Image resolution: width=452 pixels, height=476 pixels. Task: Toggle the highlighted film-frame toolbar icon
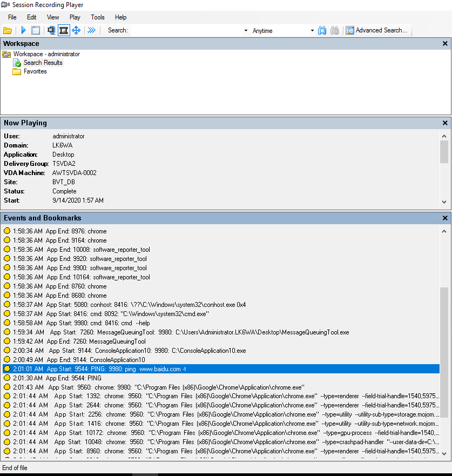[x=64, y=30]
